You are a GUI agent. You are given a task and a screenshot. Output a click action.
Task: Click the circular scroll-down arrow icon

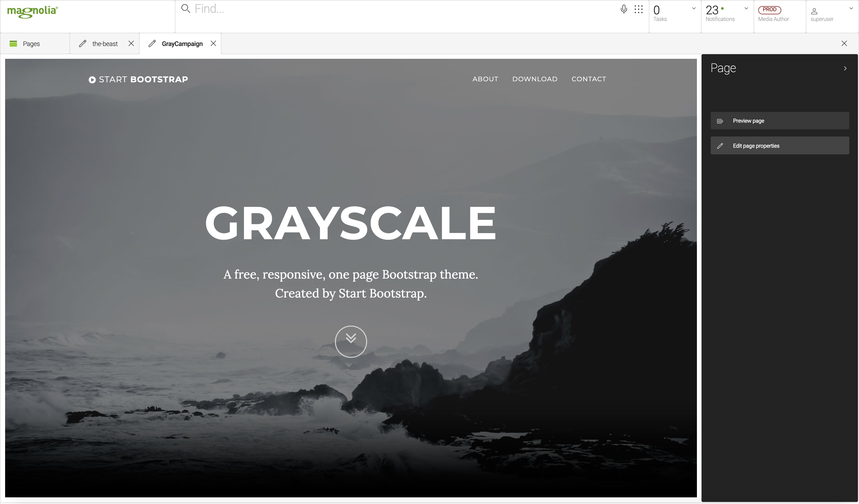coord(351,341)
